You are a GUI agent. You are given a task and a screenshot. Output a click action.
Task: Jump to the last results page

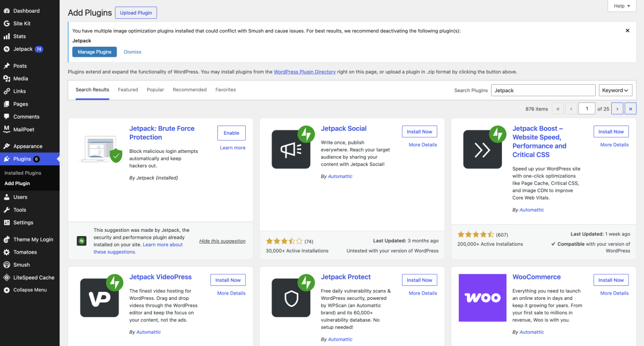[x=631, y=109]
